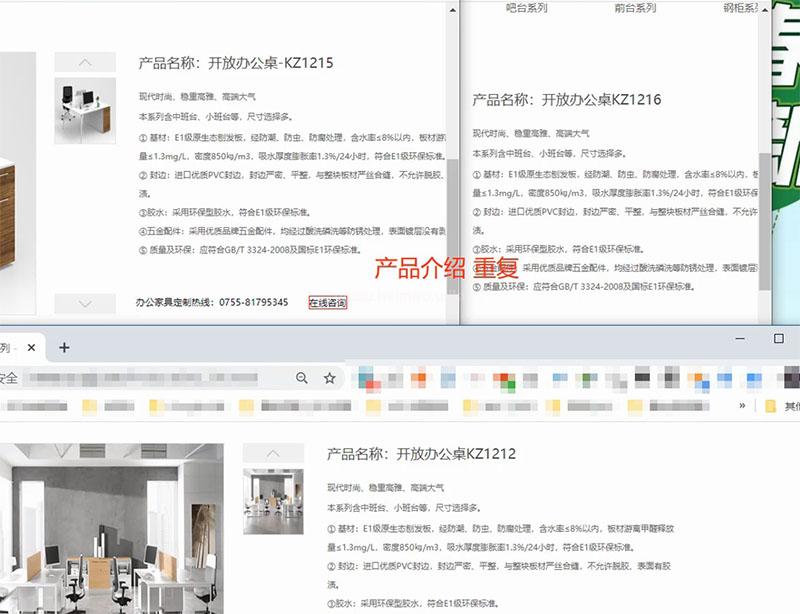
Task: Click the zoom magnifier icon in address bar
Action: point(302,378)
